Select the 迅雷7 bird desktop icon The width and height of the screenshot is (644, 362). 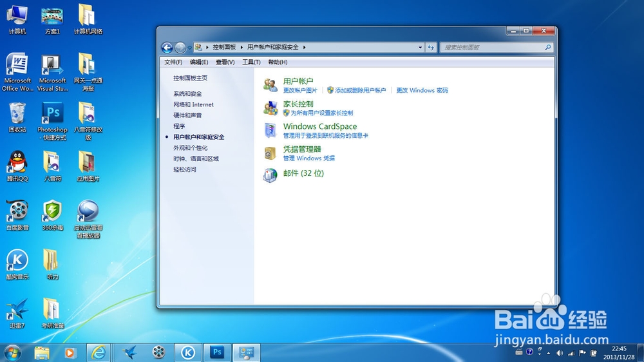tap(17, 309)
